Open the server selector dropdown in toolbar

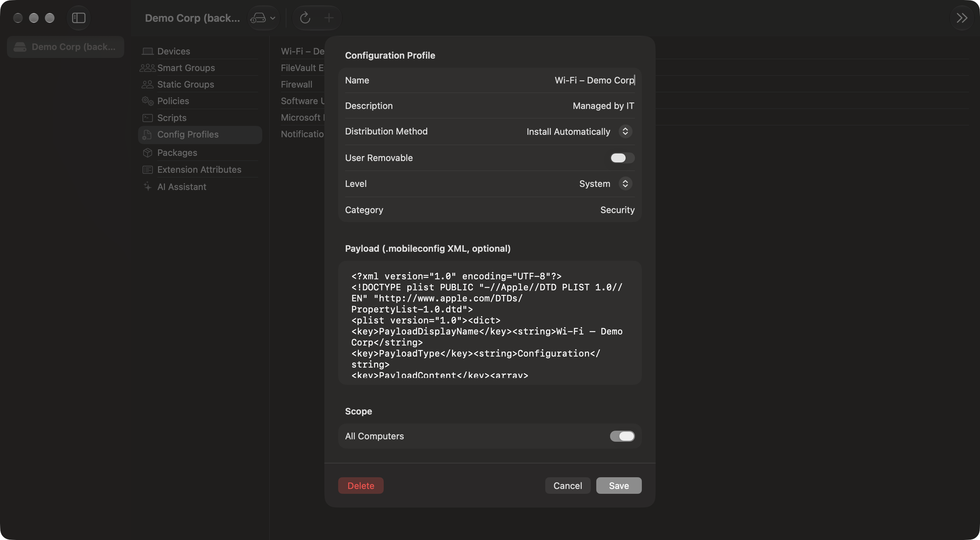[263, 18]
